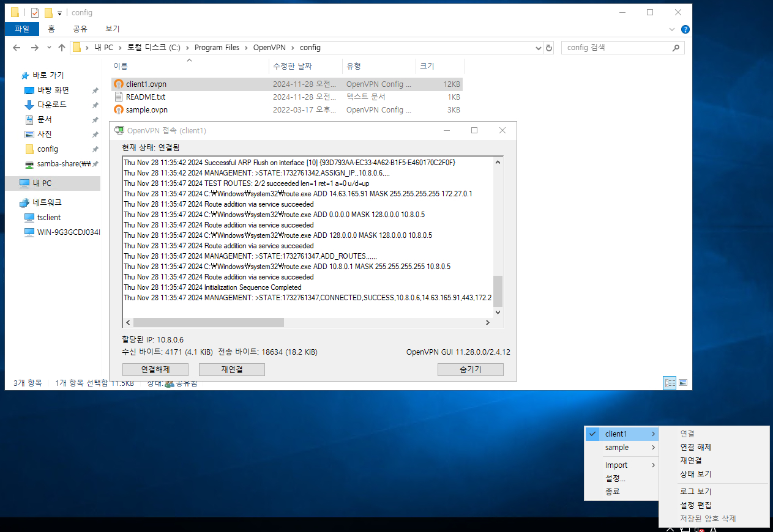This screenshot has height=532, width=773.
Task: Click 연결해제 button in OpenVPN dialog
Action: click(x=155, y=369)
